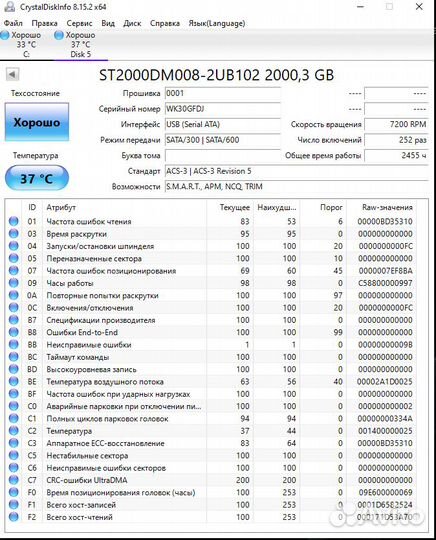Open the Справка menu

pos(165,23)
